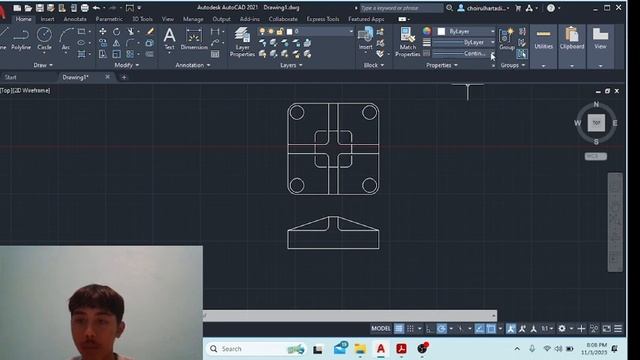
Task: Toggle object snap tracking in status bar
Action: click(x=480, y=329)
